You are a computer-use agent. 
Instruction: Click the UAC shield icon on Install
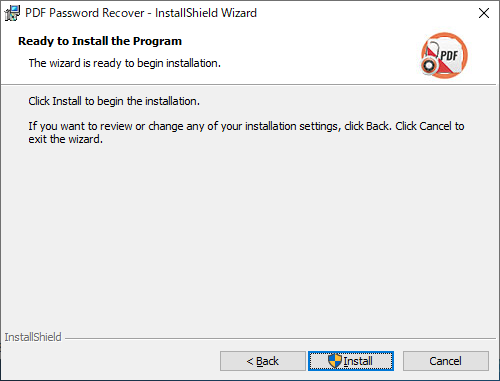click(x=335, y=361)
